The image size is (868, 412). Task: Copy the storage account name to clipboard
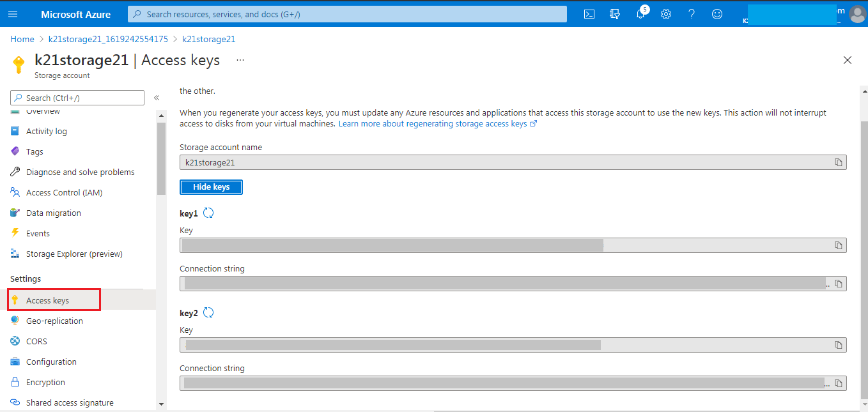point(839,162)
